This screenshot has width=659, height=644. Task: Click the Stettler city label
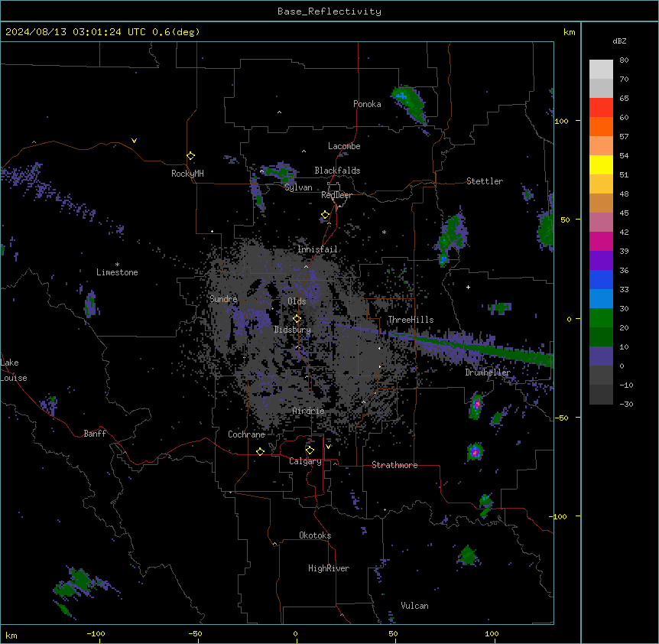tap(485, 181)
